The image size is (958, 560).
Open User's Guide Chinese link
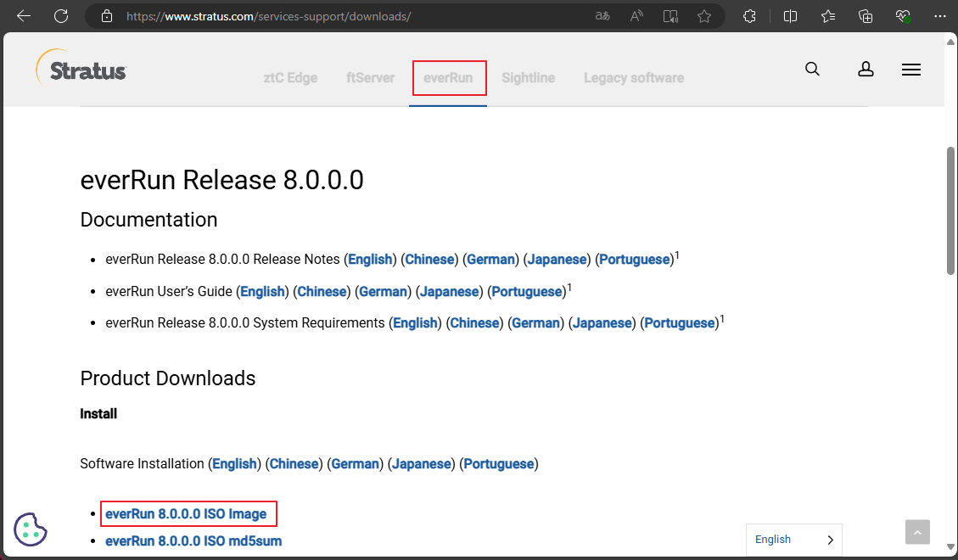click(322, 292)
